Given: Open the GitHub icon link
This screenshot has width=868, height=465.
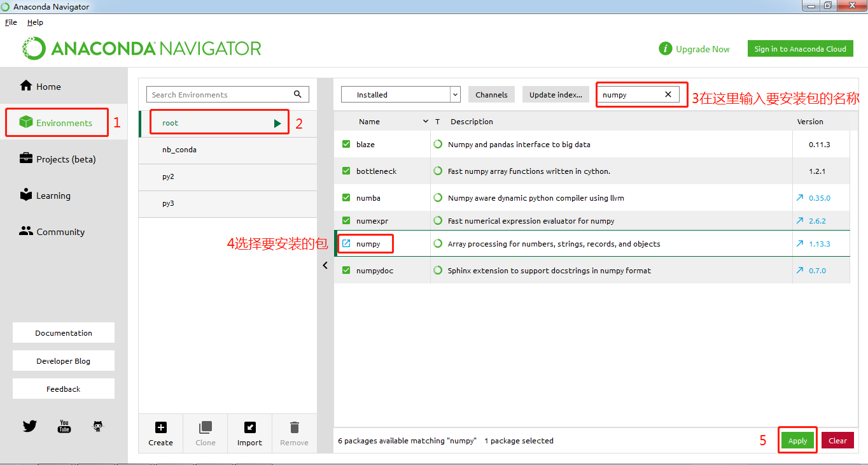Looking at the screenshot, I should pyautogui.click(x=97, y=426).
